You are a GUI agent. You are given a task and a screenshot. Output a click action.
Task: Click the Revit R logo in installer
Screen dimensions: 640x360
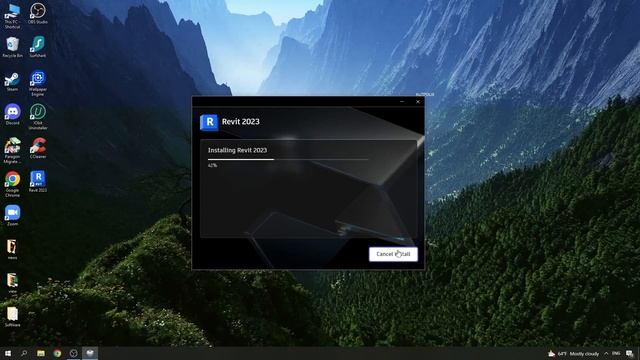[x=209, y=122]
